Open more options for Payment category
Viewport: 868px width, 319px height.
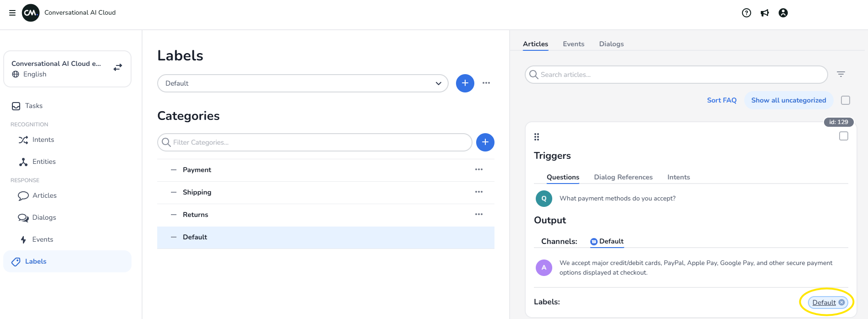click(x=479, y=169)
